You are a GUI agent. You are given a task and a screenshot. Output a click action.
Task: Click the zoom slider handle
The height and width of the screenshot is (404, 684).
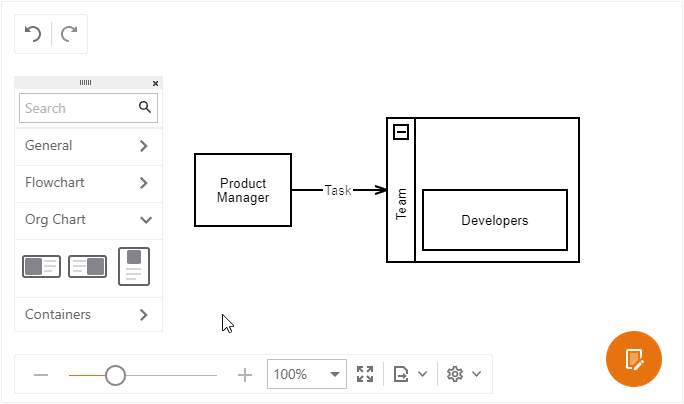[115, 375]
